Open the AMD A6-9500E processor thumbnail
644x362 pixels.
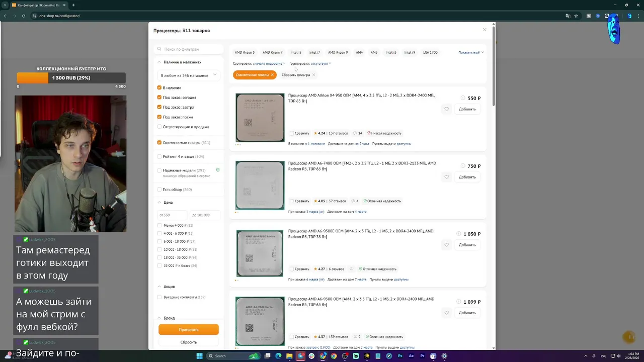pos(260,253)
